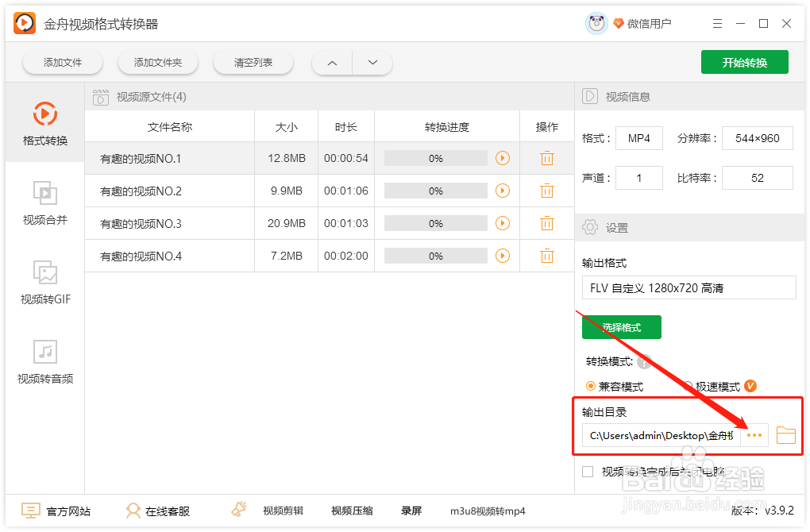Viewport: 810px width, 532px height.
Task: Launch 录屏 from the bottom toolbar
Action: 411,511
